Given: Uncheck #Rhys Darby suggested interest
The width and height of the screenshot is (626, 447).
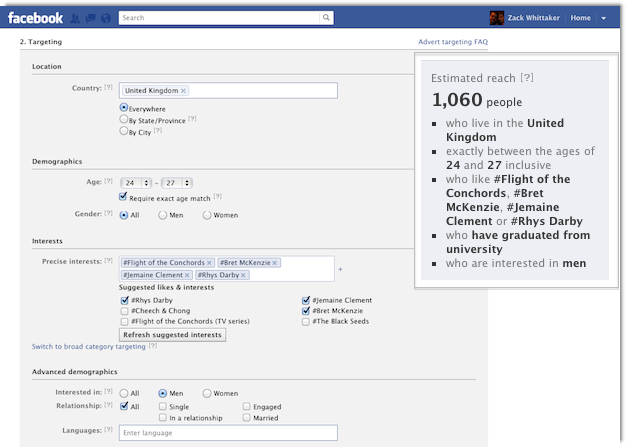Looking at the screenshot, I should coord(125,300).
